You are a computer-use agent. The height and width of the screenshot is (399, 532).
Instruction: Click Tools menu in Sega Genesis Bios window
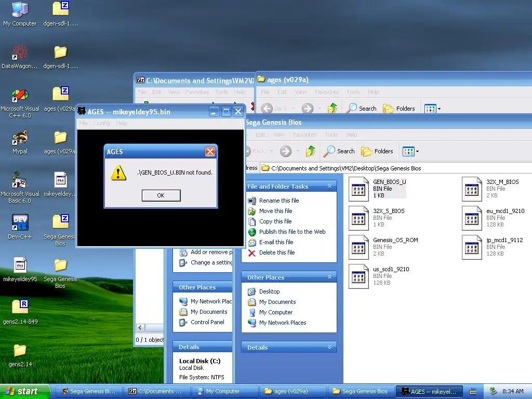click(x=331, y=135)
